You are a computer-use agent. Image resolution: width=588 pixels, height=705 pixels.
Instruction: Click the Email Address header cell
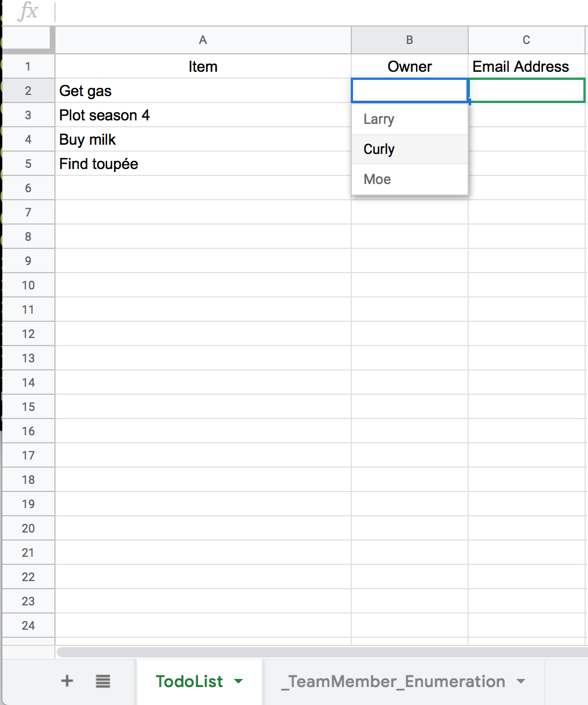[526, 67]
